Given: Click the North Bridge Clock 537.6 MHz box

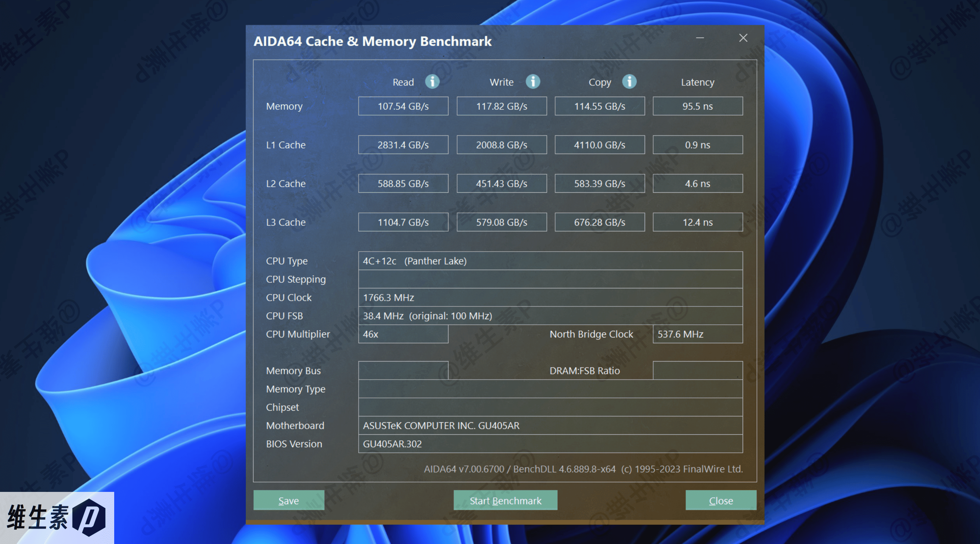Looking at the screenshot, I should pos(698,334).
